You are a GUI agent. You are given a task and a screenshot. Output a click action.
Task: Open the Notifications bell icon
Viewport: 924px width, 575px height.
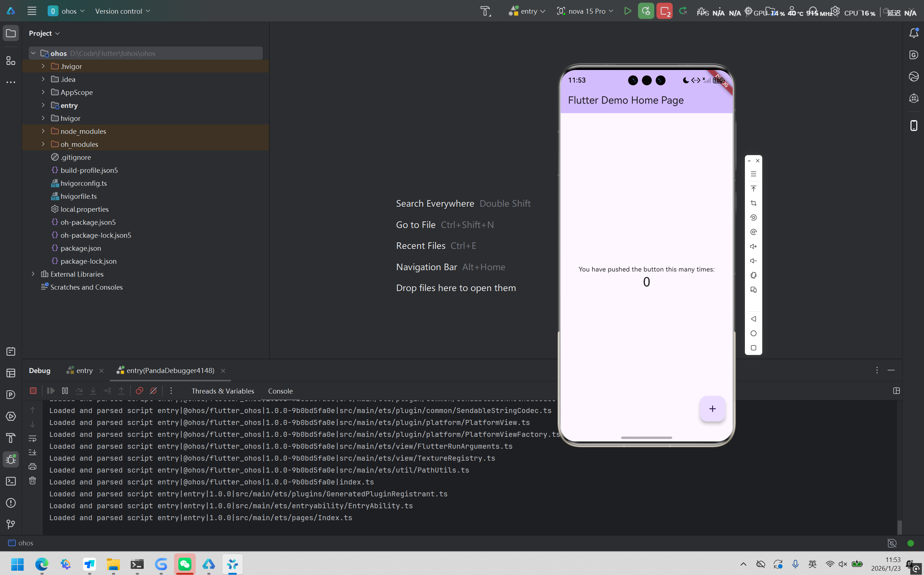[914, 33]
